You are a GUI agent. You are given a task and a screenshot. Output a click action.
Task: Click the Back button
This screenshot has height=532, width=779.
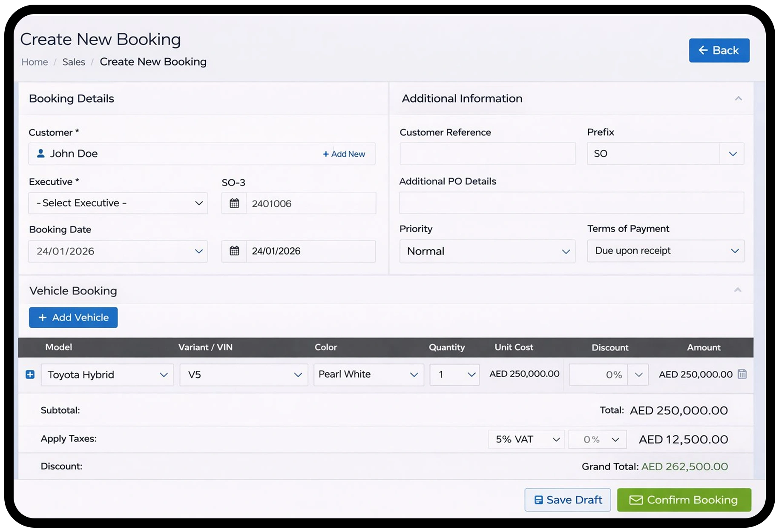pyautogui.click(x=719, y=50)
